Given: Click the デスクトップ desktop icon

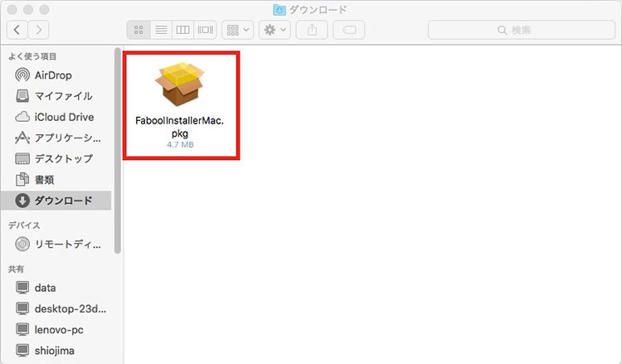Looking at the screenshot, I should [x=22, y=158].
